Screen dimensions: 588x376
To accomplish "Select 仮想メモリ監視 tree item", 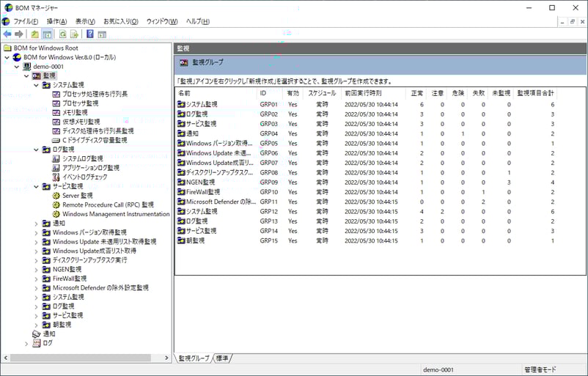I will click(x=81, y=122).
